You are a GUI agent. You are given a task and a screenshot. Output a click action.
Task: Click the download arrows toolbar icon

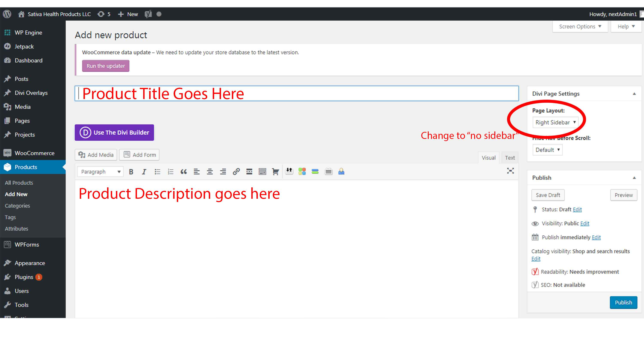coord(289,171)
